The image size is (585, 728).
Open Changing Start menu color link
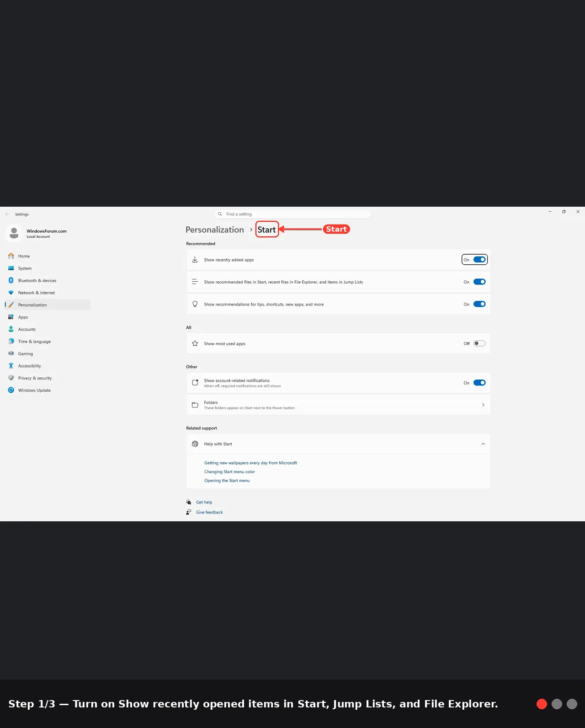[x=229, y=472]
